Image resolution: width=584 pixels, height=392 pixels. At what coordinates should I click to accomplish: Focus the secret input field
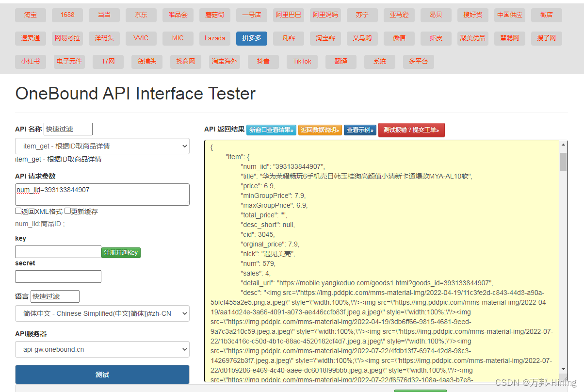click(58, 277)
